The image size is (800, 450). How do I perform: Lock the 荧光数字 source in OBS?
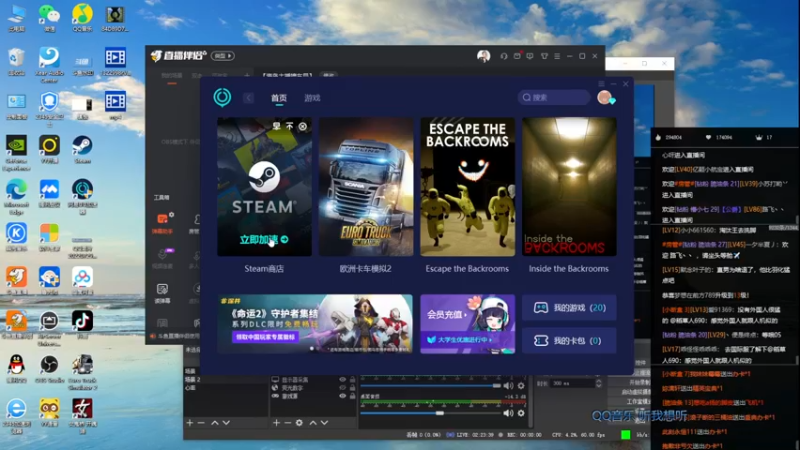pyautogui.click(x=352, y=388)
